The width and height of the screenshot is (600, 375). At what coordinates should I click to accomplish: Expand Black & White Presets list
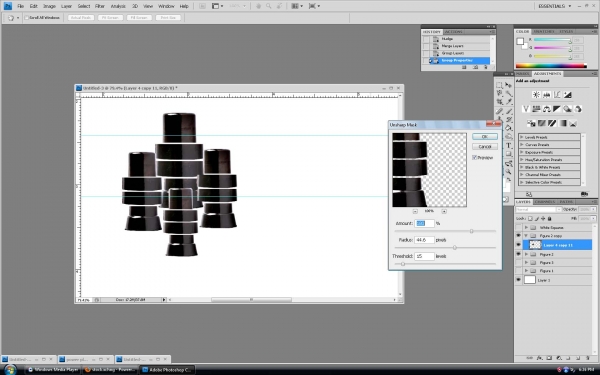point(522,167)
